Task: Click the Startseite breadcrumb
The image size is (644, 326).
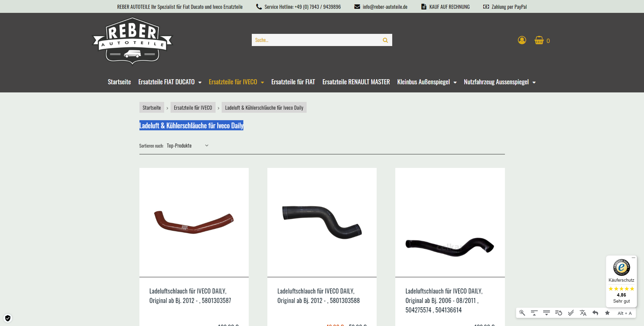Action: click(152, 108)
